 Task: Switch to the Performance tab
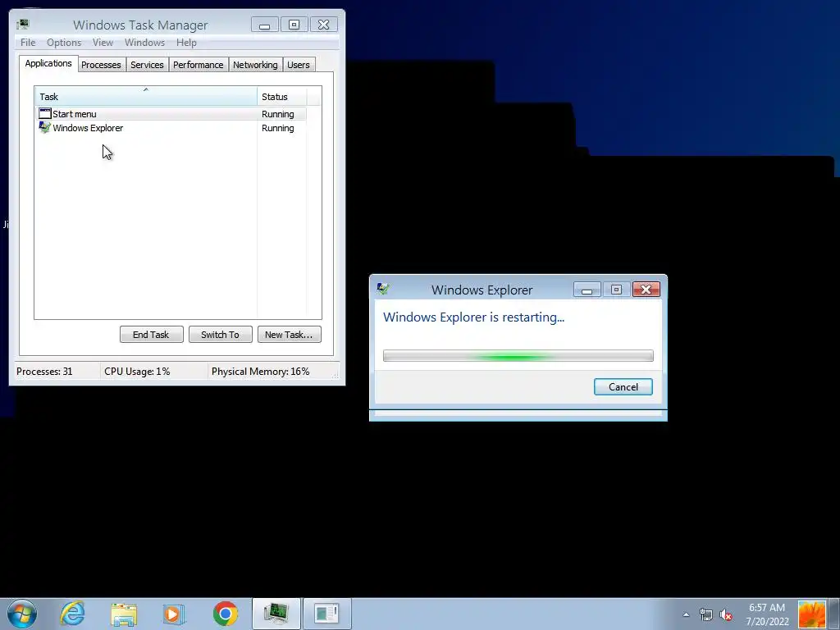(x=199, y=65)
